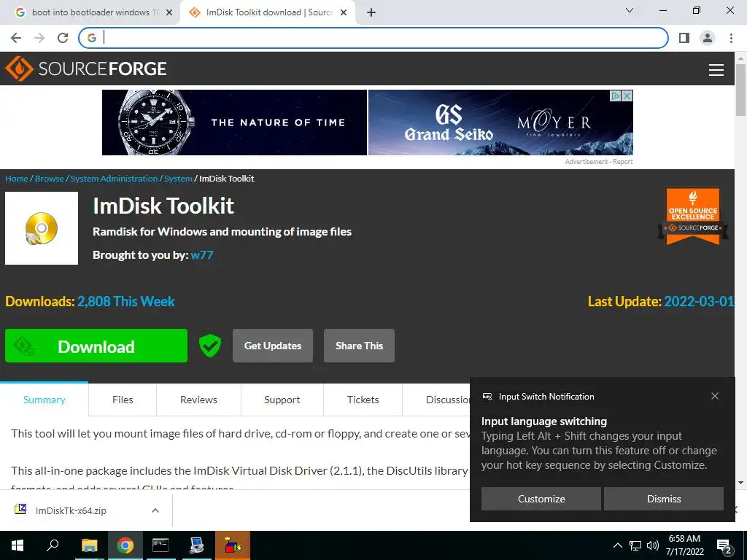Viewport: 747px width, 560px height.
Task: Click the Advertisement - Report link
Action: (599, 162)
